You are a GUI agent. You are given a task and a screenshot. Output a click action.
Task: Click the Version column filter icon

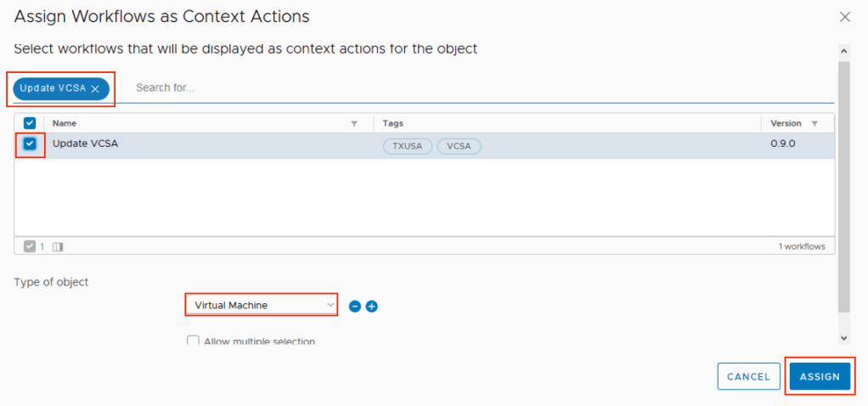point(814,123)
